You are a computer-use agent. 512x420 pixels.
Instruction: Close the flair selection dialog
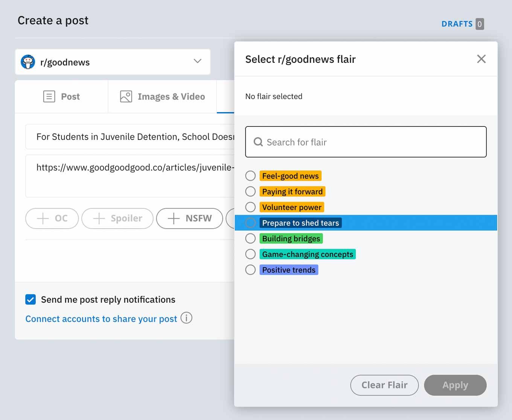[481, 59]
